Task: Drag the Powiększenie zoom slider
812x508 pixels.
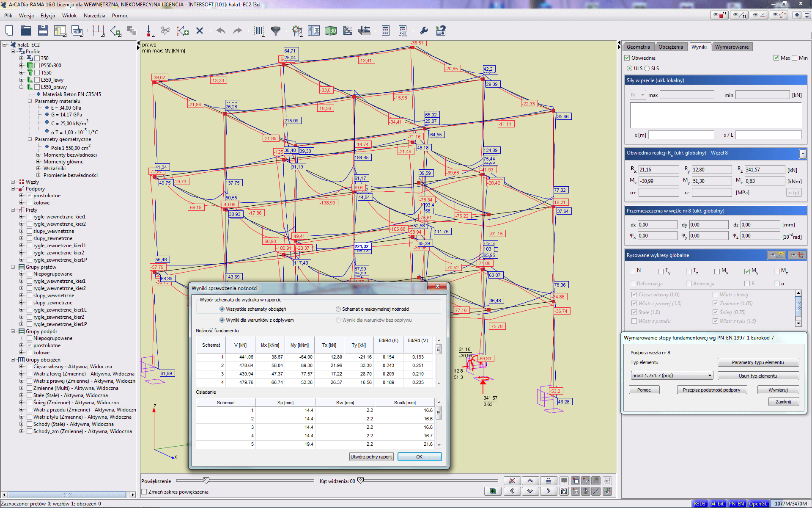Action: (208, 480)
